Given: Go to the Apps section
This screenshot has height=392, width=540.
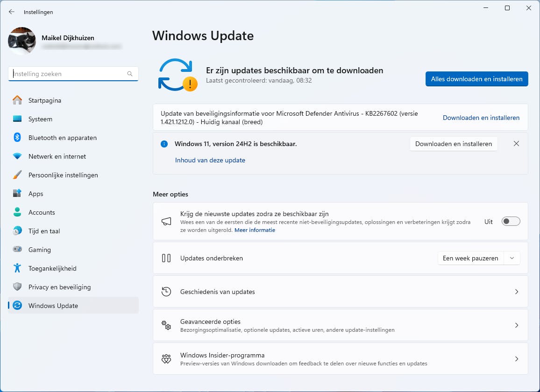Looking at the screenshot, I should 36,194.
